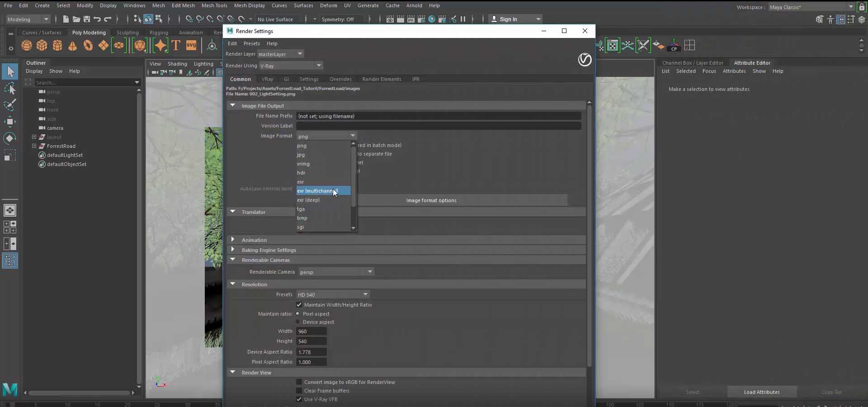Select the Move tool in the left toolbox
The width and height of the screenshot is (868, 407).
[10, 121]
